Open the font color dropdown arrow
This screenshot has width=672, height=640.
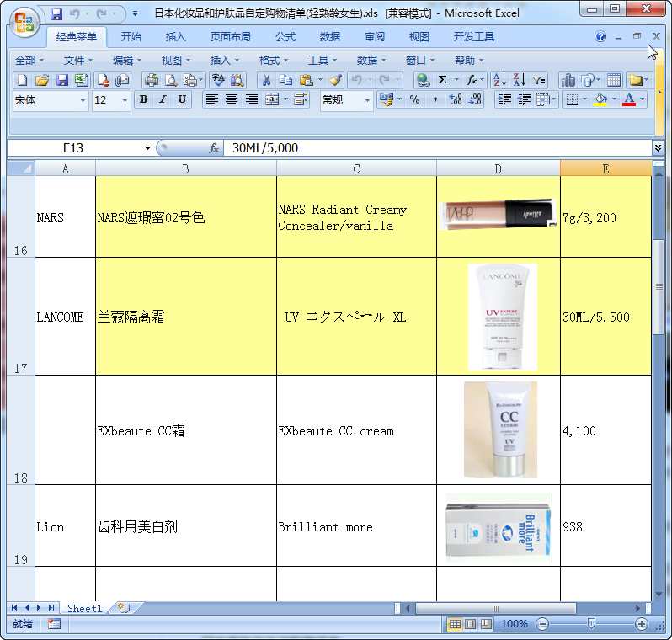[x=642, y=100]
